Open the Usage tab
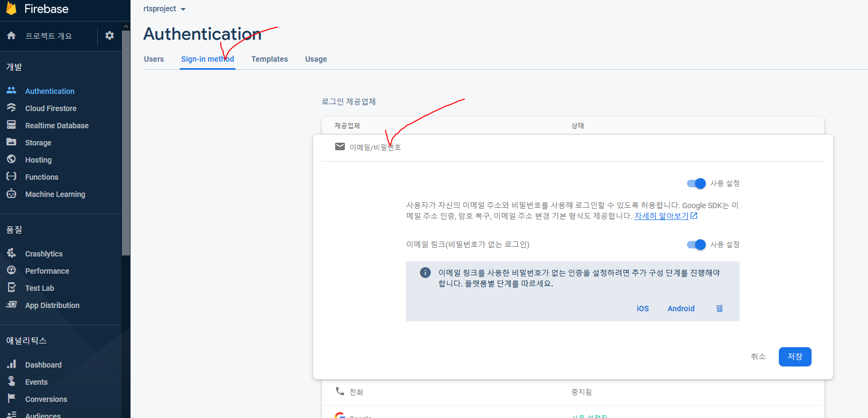868x418 pixels. coord(316,59)
